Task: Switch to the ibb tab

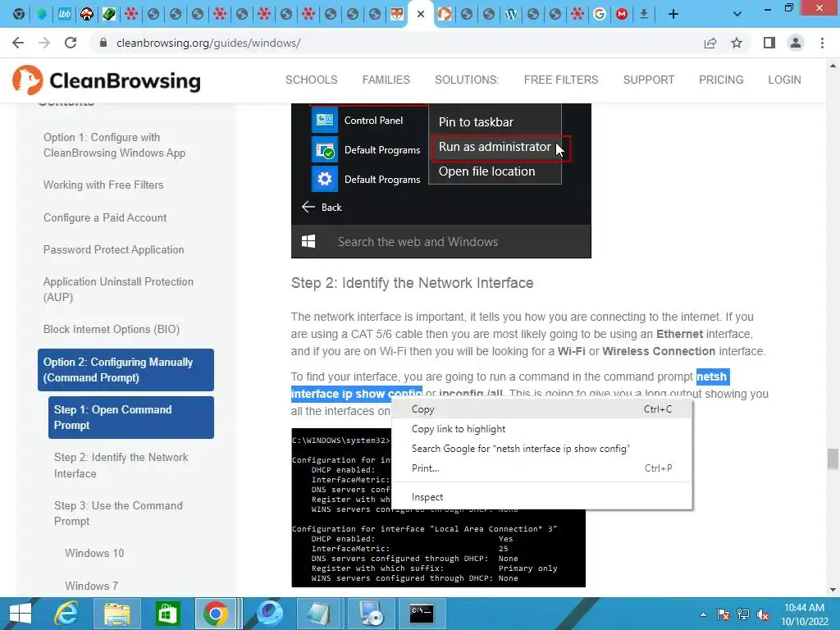Action: pyautogui.click(x=65, y=14)
